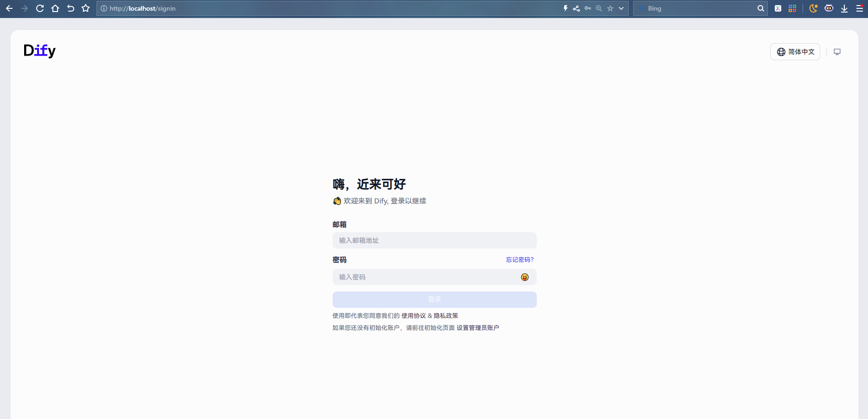Bookmark page using the toolbar star icon
Screen dimensions: 868x419
[x=85, y=8]
